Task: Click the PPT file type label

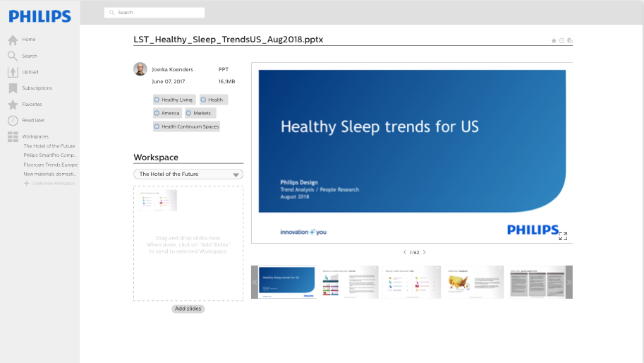Action: point(224,69)
